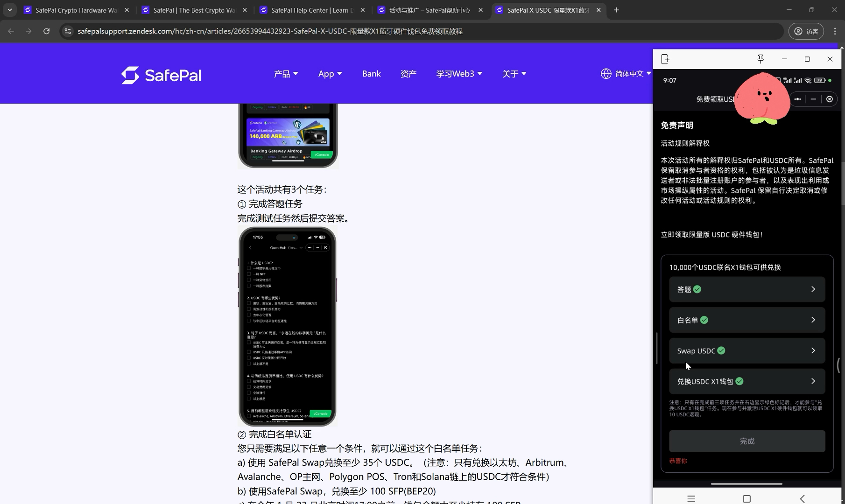
Task: Close the SafePal Help Center tab
Action: tap(363, 10)
